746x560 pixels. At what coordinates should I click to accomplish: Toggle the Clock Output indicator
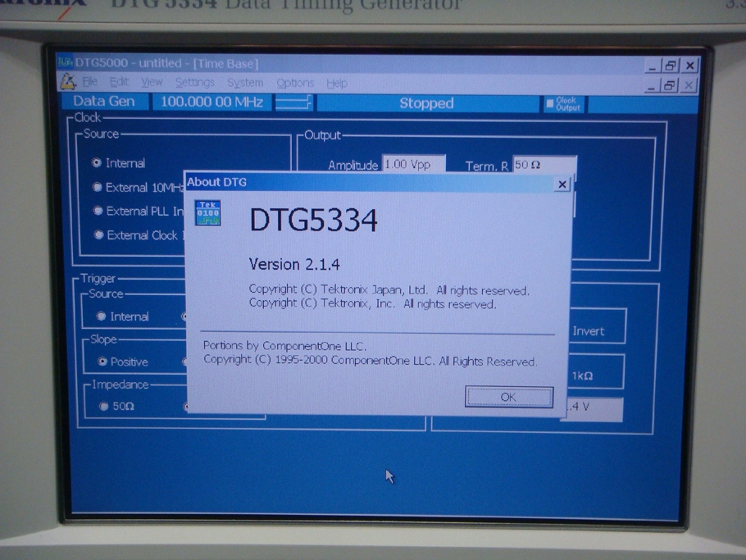point(564,104)
